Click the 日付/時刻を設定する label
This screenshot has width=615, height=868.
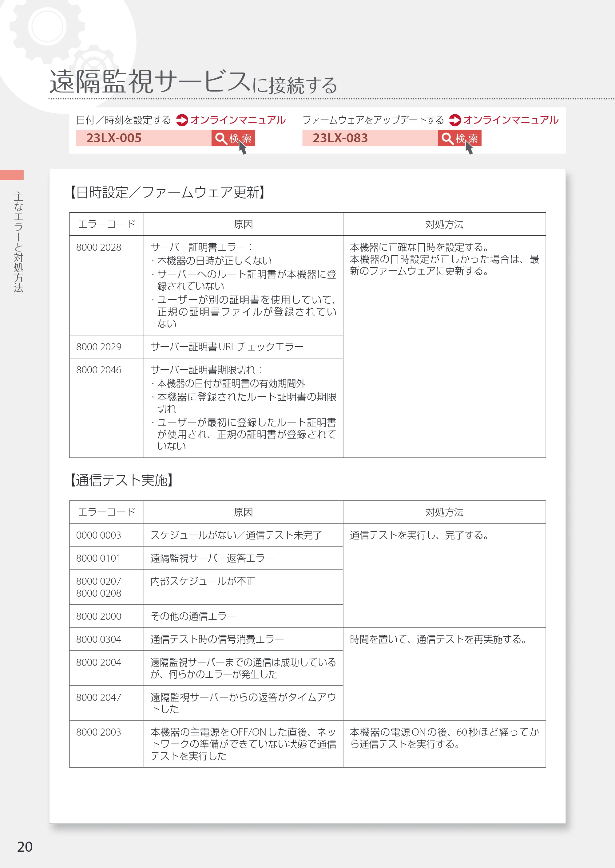pyautogui.click(x=124, y=120)
